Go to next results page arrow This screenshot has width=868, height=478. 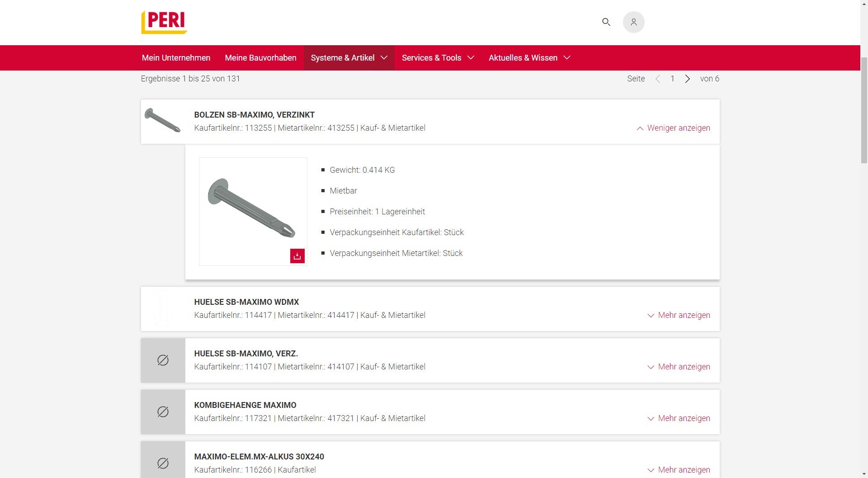point(687,79)
